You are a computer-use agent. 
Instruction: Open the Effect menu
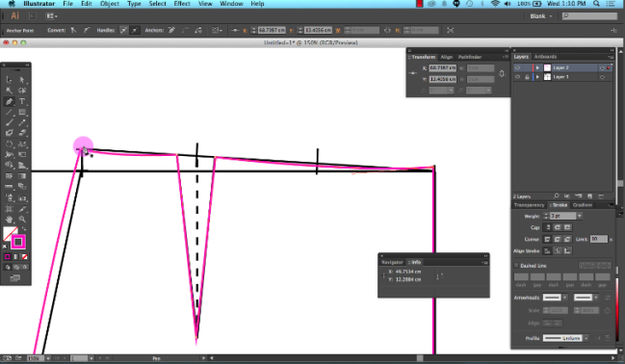pos(182,4)
